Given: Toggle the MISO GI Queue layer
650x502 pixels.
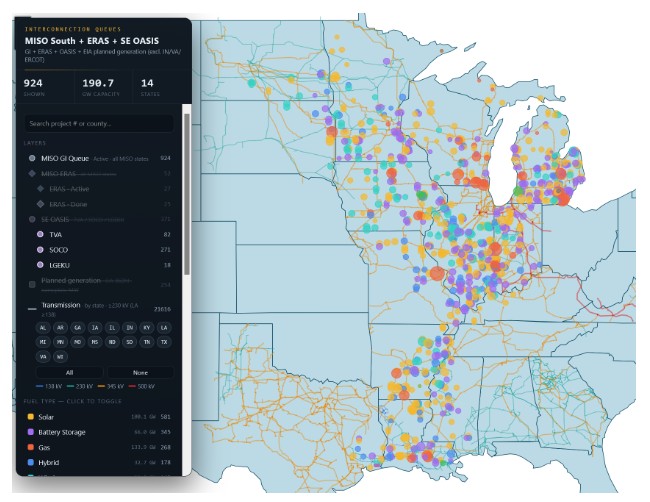Looking at the screenshot, I should point(99,158).
